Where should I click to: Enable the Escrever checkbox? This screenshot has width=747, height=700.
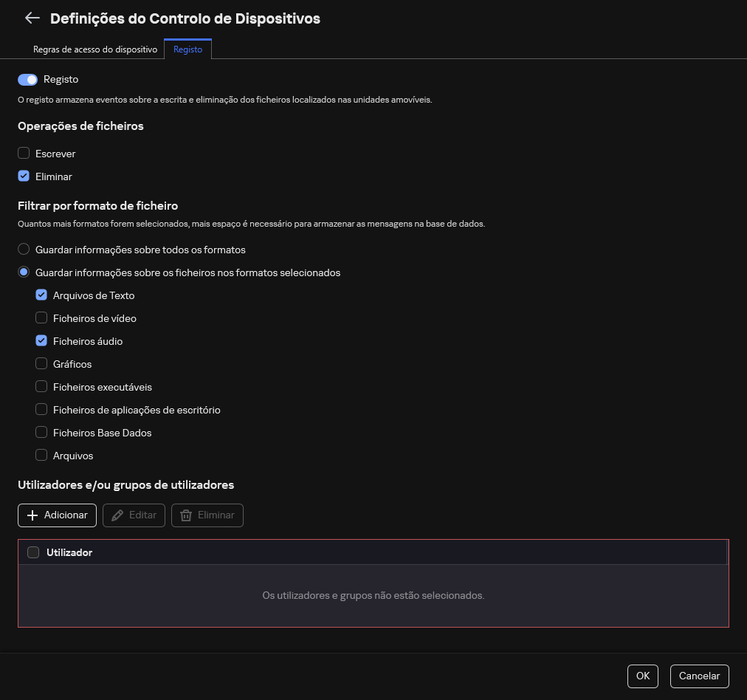pos(24,153)
